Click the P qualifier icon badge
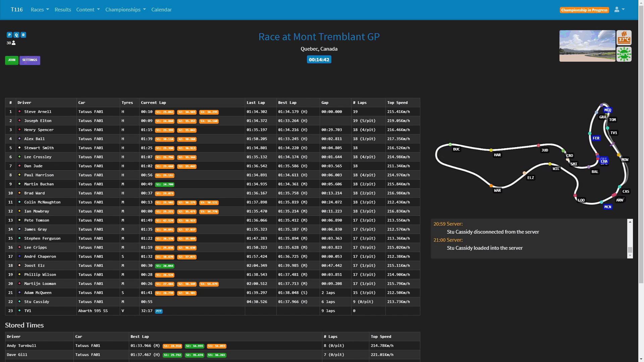644x362 pixels. pyautogui.click(x=9, y=35)
